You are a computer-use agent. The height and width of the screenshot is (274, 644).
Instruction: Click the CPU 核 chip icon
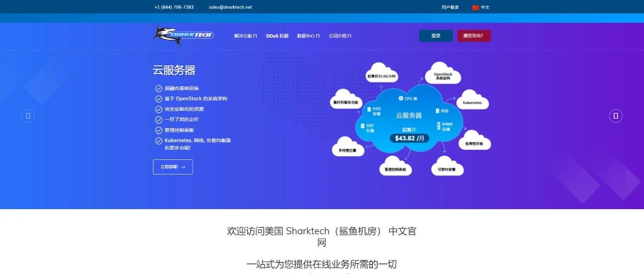point(401,99)
